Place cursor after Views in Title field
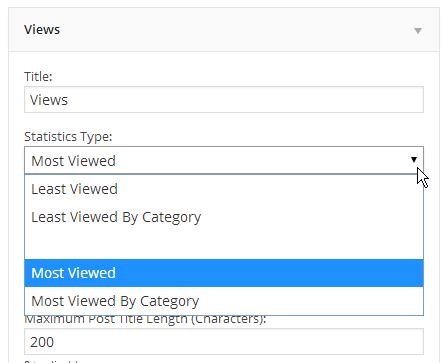The height and width of the screenshot is (363, 446). click(x=68, y=100)
